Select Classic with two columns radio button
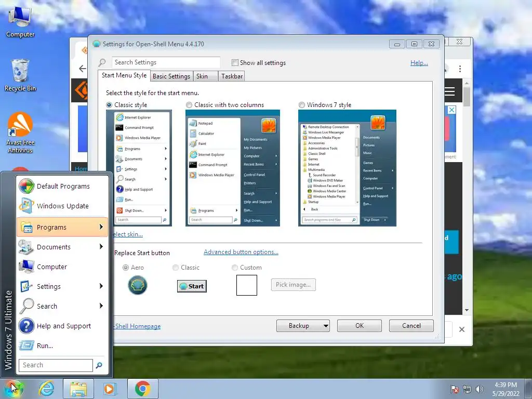The image size is (532, 399). click(189, 105)
